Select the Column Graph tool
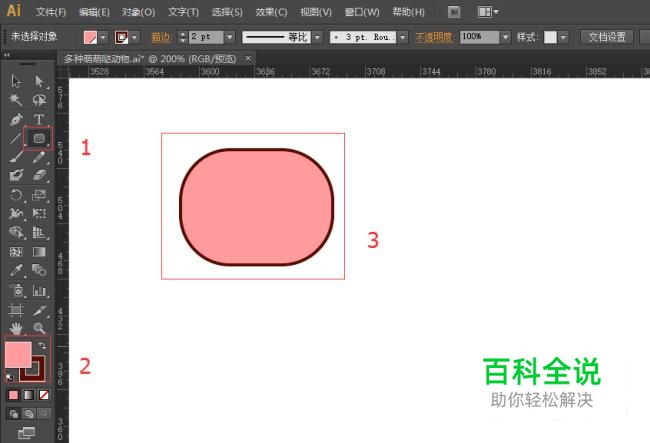Screen dimensions: 650x443 pos(39,290)
